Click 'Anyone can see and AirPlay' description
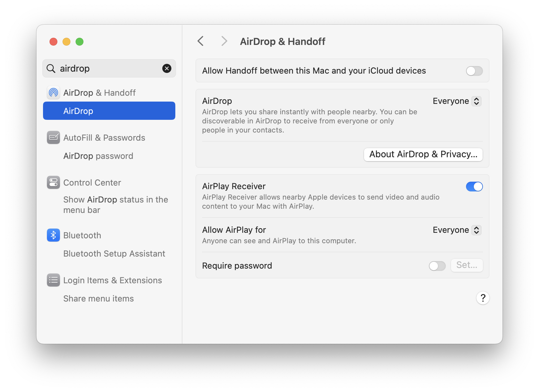Viewport: 539px width, 392px height. click(x=279, y=241)
